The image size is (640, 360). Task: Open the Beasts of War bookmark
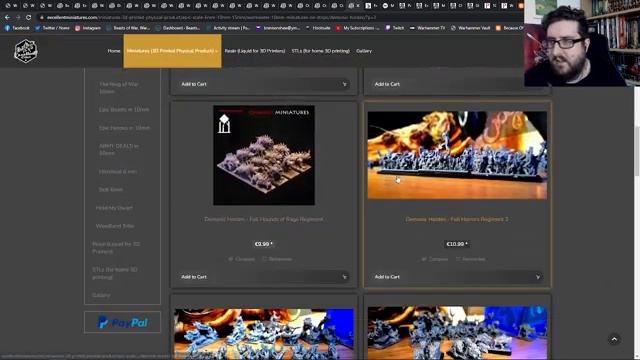pos(128,28)
